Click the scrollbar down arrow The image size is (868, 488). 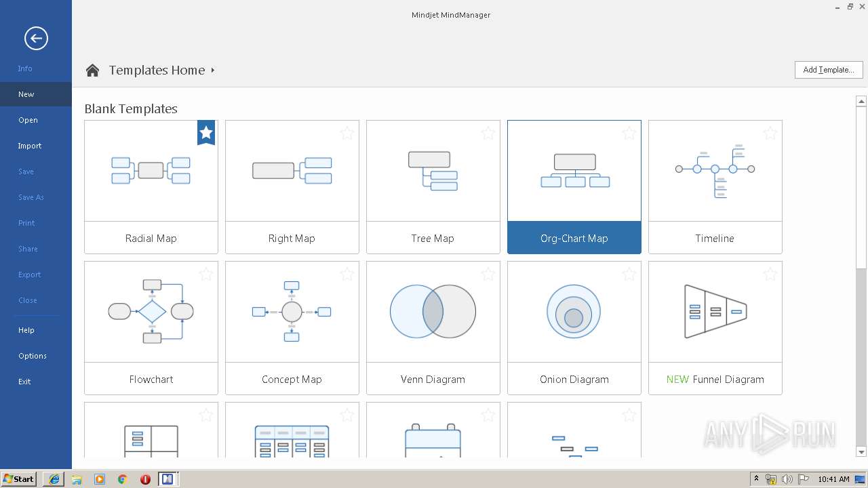point(861,452)
